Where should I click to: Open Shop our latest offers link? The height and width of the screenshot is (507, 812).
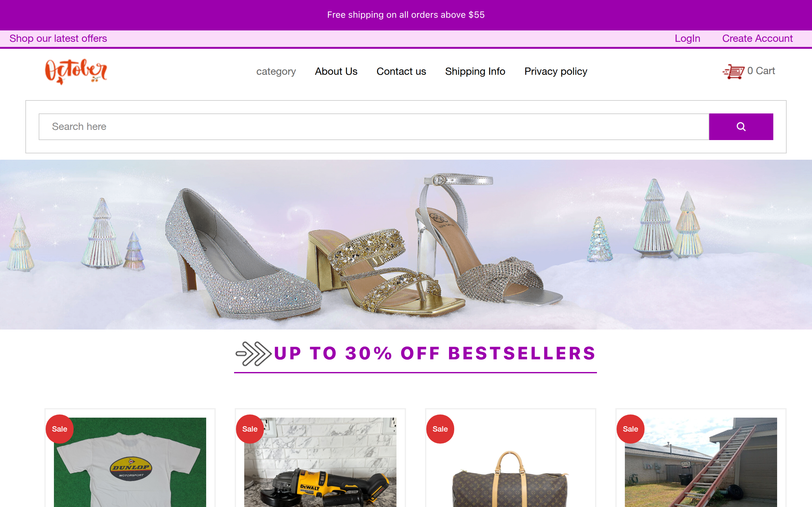[x=58, y=39]
